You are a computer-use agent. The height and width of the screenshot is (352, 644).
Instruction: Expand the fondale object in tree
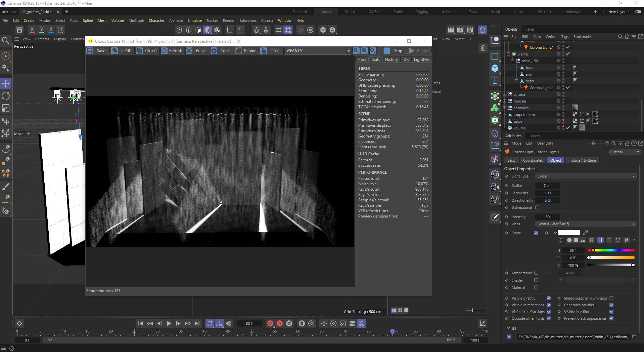(504, 101)
